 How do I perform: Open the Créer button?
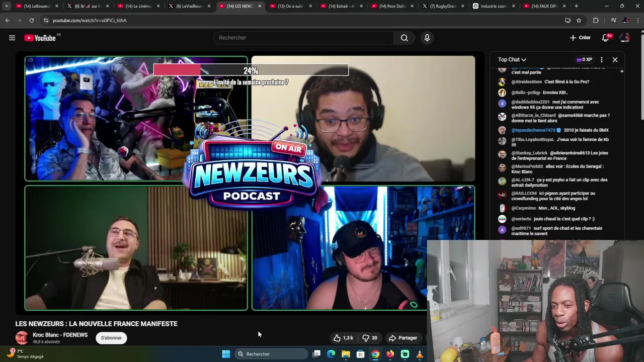580,38
